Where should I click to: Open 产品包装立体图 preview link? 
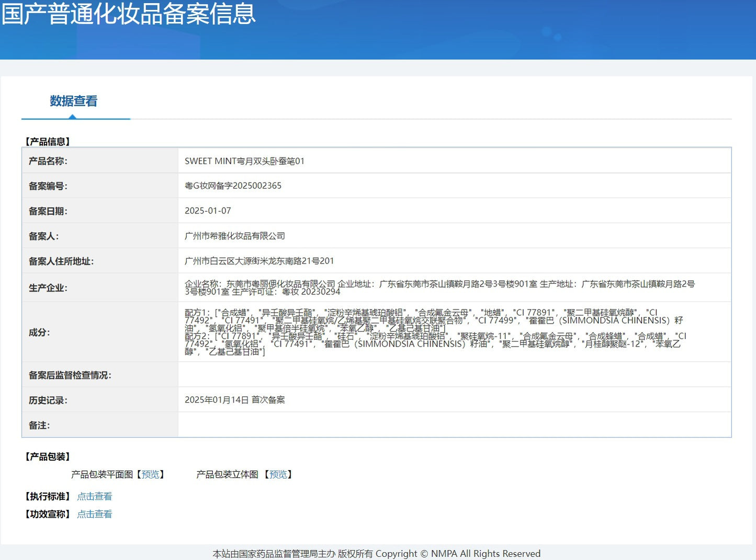tap(278, 474)
